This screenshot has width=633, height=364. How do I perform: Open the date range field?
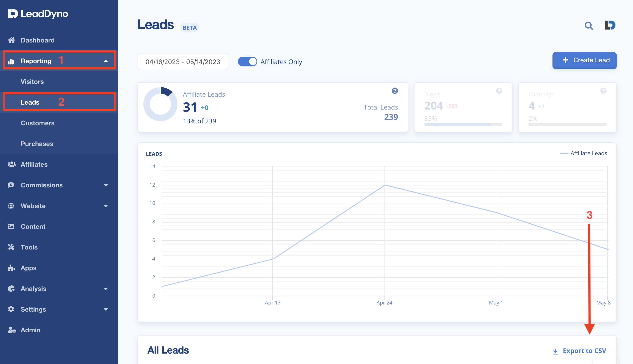182,61
